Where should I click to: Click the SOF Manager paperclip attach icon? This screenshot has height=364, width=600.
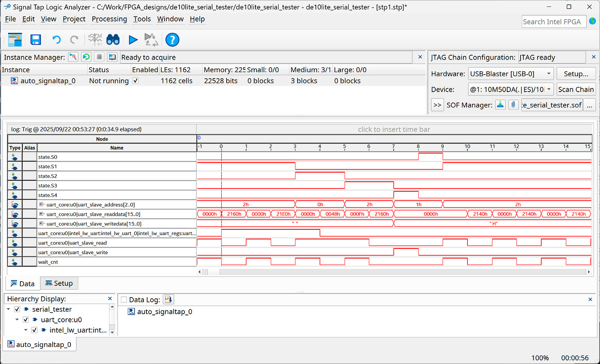pos(513,105)
